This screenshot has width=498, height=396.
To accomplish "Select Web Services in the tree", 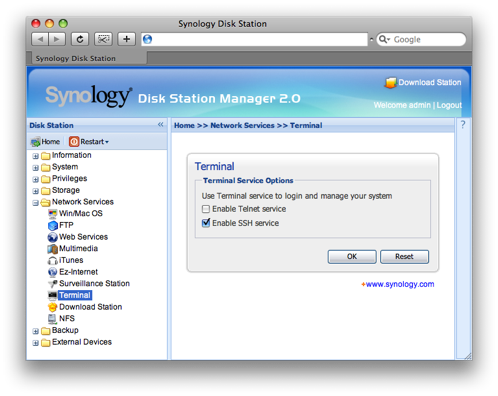I will point(83,237).
